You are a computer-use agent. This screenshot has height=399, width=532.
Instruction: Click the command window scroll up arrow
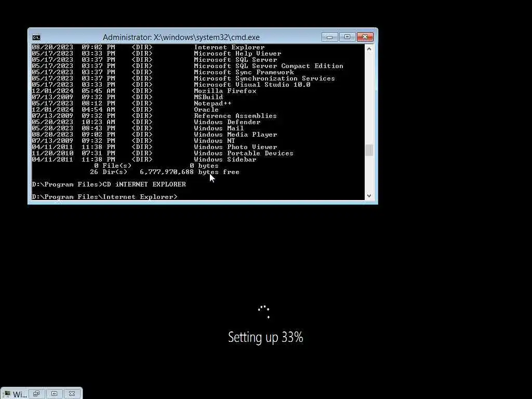[369, 49]
